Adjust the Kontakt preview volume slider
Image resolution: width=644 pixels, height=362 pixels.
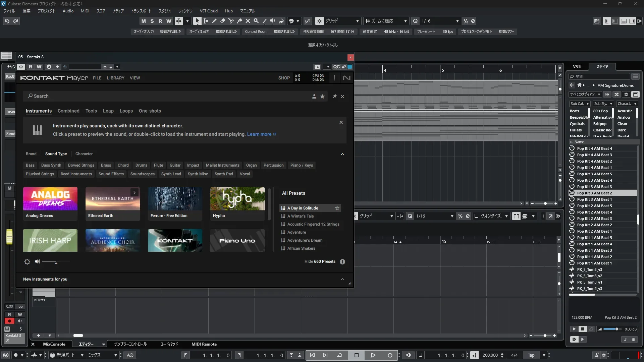click(56, 262)
